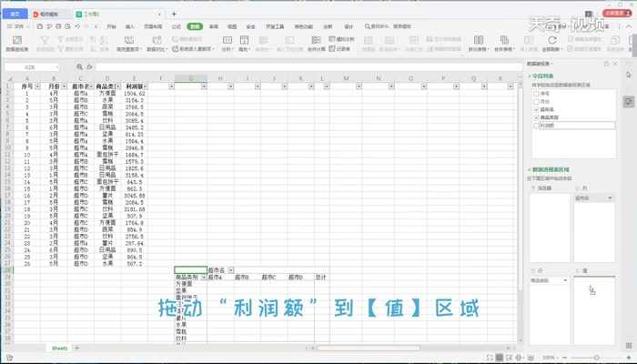Check the 序号 field checkbox
Image resolution: width=637 pixels, height=364 pixels.
tap(535, 92)
